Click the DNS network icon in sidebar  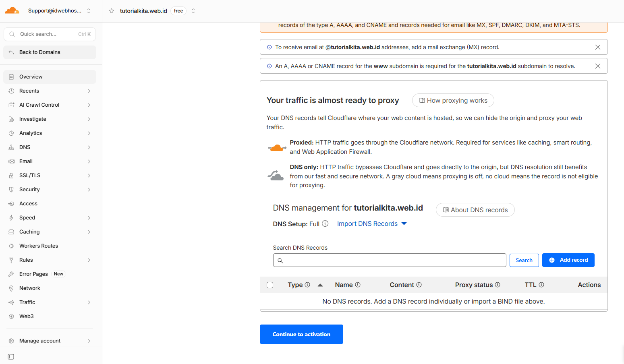pos(11,147)
